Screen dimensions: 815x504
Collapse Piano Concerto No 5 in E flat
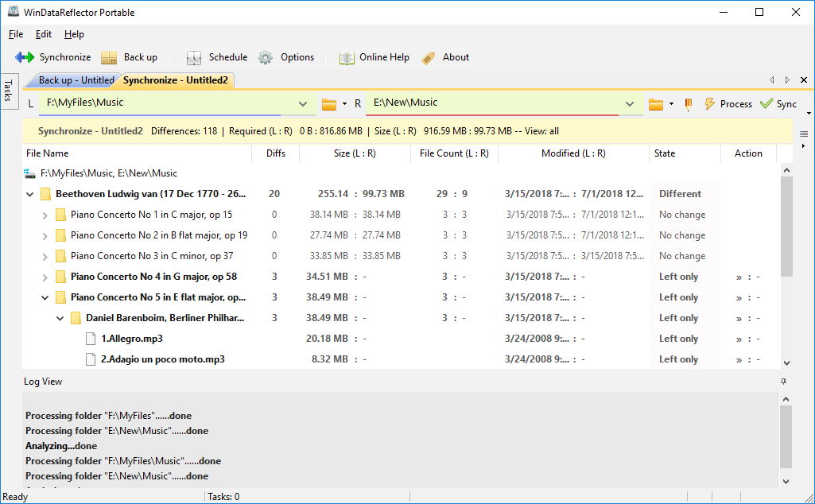[45, 298]
